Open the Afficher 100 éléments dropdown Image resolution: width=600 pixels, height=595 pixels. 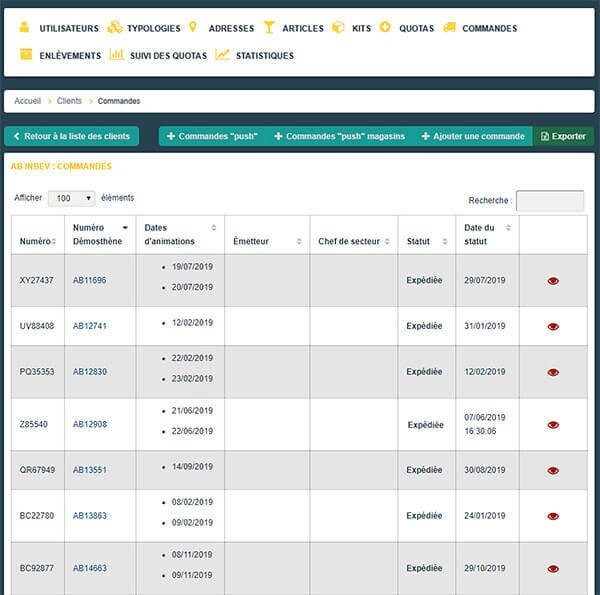coord(72,198)
